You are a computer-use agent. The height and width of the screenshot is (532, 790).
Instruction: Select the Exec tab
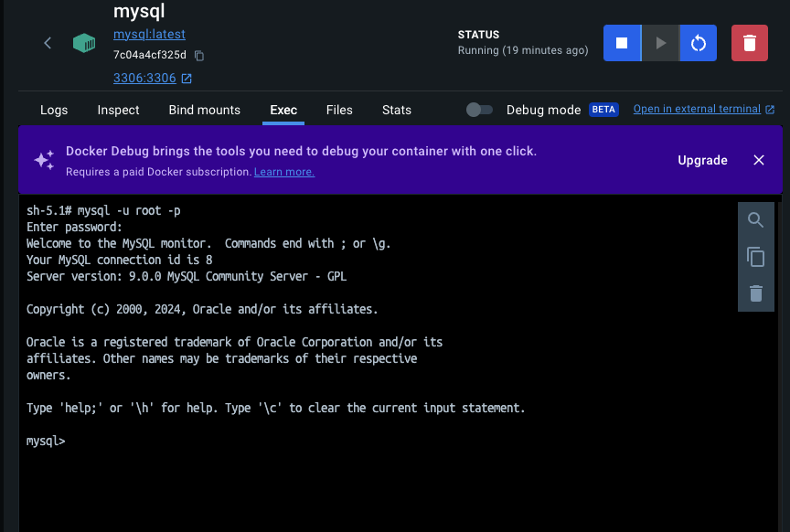pos(283,110)
